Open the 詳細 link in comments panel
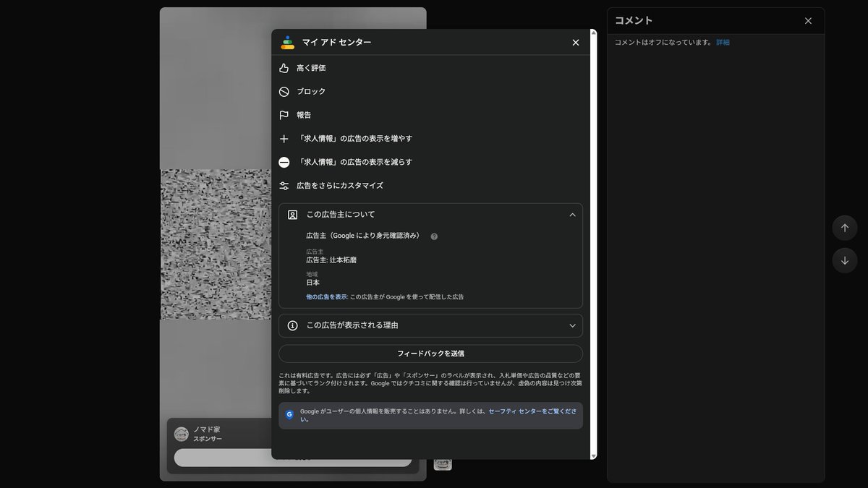 [723, 43]
